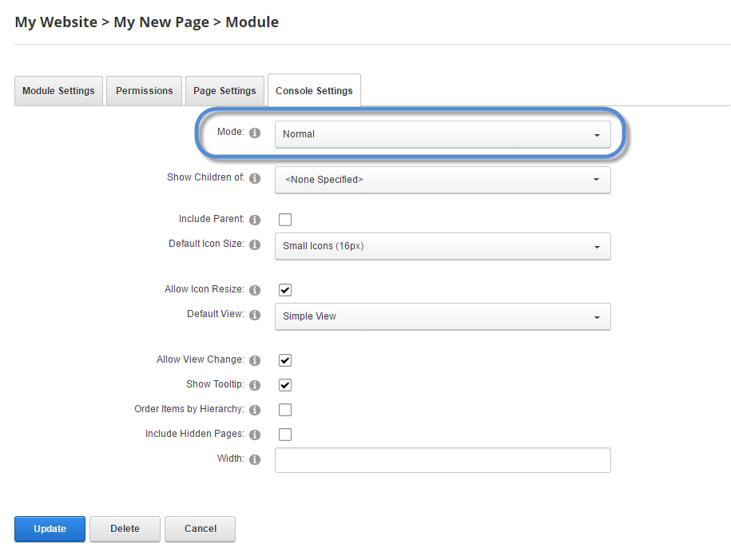
Task: Open the Default Icon Size dropdown
Action: (443, 246)
